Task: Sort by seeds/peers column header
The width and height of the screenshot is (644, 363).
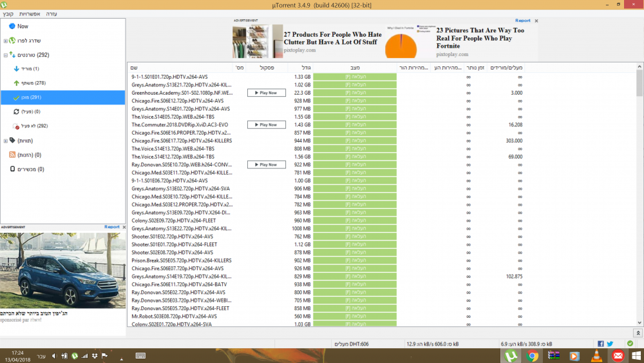Action: pos(506,68)
